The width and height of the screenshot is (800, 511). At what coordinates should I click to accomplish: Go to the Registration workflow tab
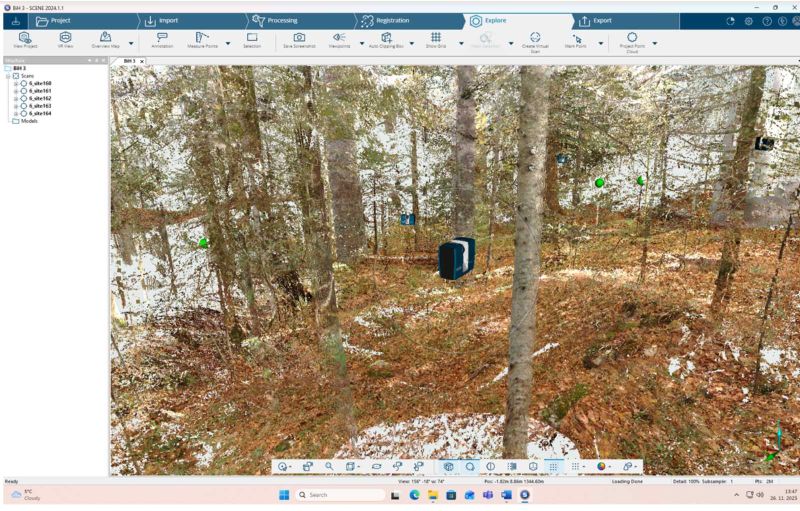392,21
